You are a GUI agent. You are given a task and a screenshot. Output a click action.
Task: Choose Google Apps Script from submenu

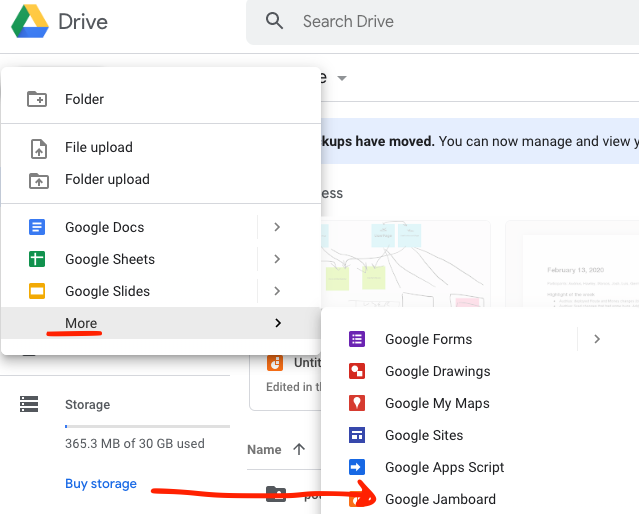480,467
